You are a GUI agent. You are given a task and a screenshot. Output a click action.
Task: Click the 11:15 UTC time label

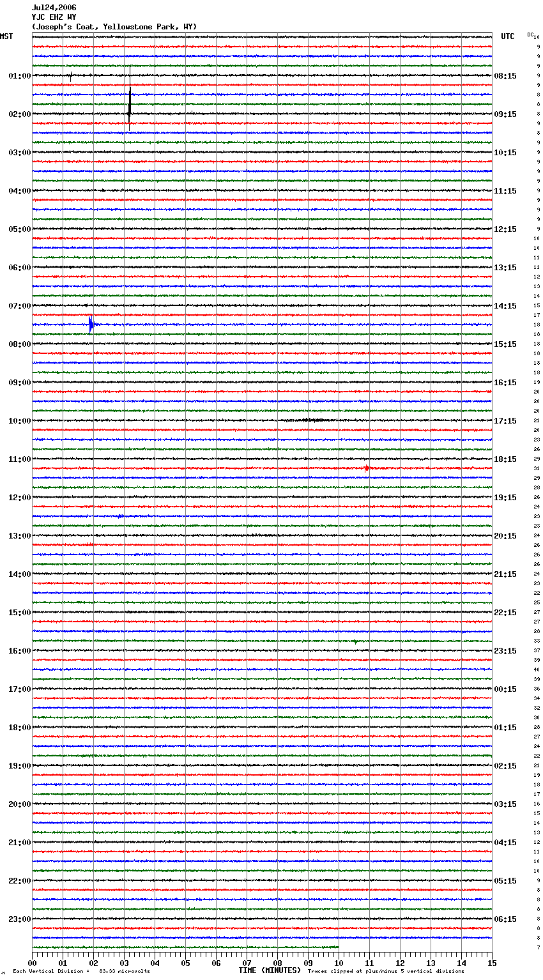505,191
